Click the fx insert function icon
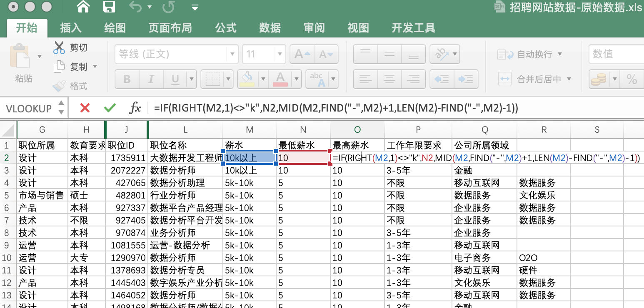Image resolution: width=644 pixels, height=308 pixels. point(135,108)
